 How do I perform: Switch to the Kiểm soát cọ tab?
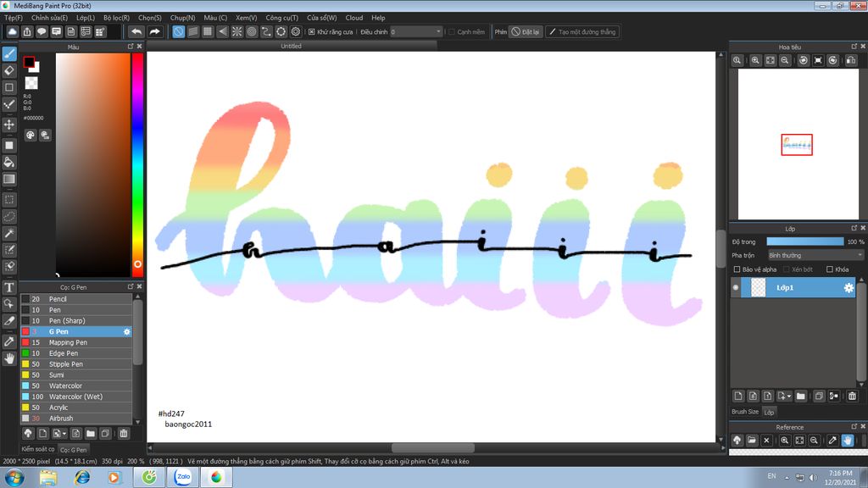tap(37, 449)
